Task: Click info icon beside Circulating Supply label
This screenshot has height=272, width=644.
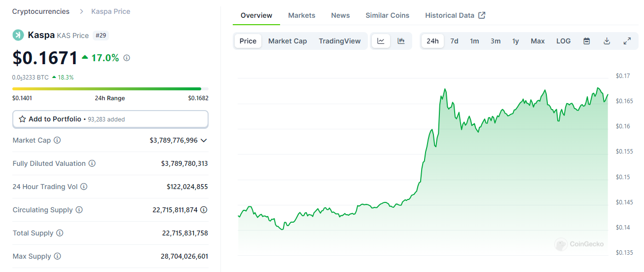Action: click(x=79, y=210)
